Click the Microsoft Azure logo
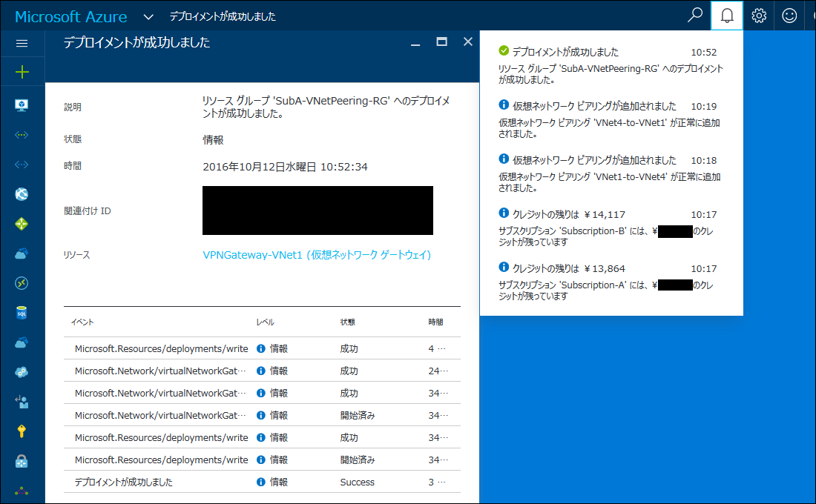 [70, 16]
